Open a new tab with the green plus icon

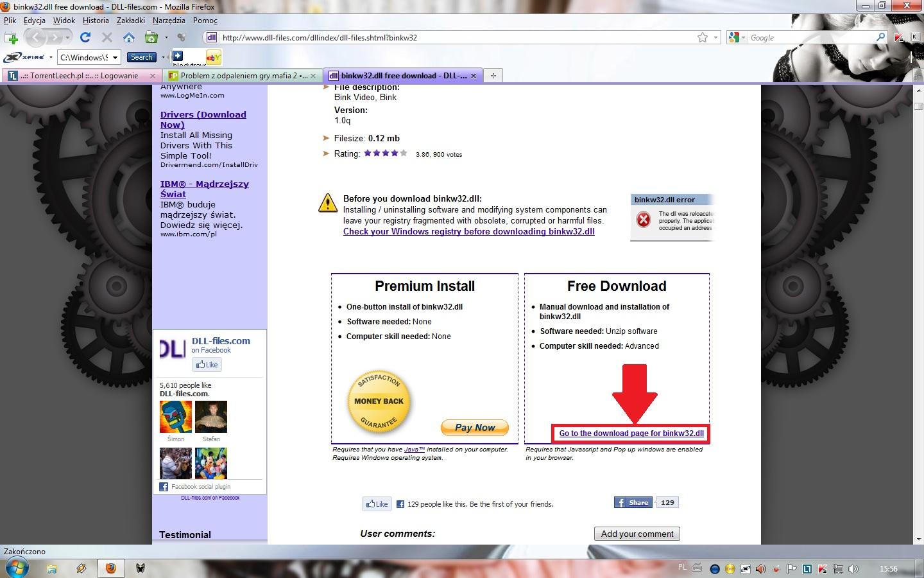tap(11, 37)
